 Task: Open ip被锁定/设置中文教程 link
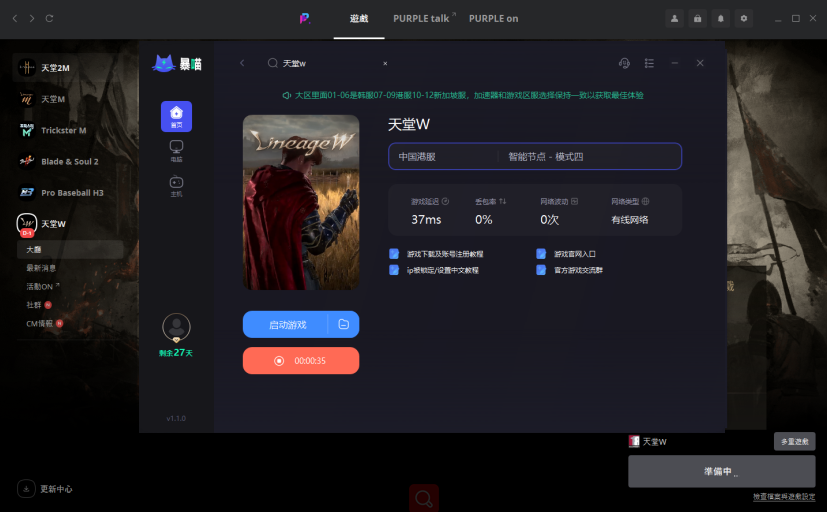click(x=443, y=270)
